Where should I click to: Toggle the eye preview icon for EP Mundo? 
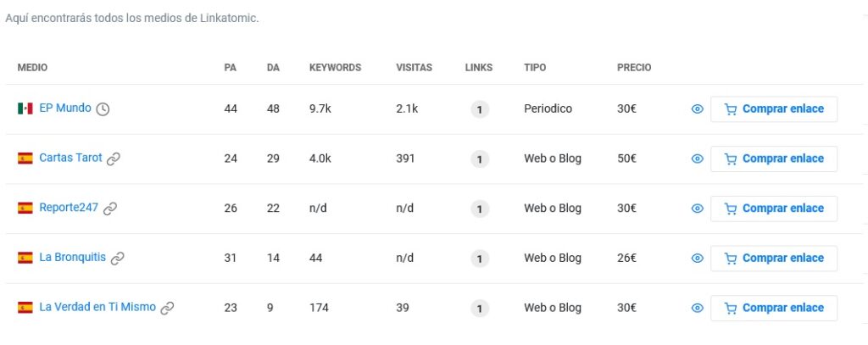click(698, 109)
